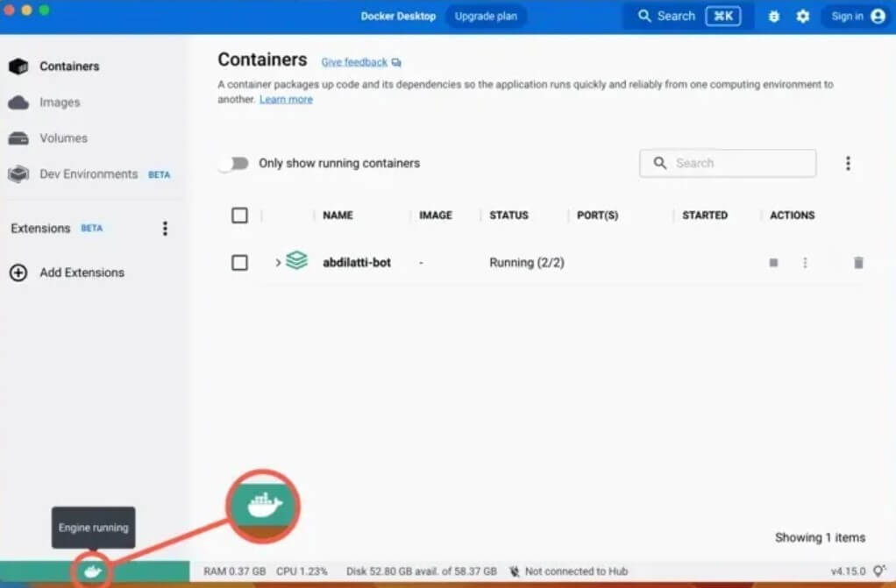Click the containers Search input field

tap(736, 163)
